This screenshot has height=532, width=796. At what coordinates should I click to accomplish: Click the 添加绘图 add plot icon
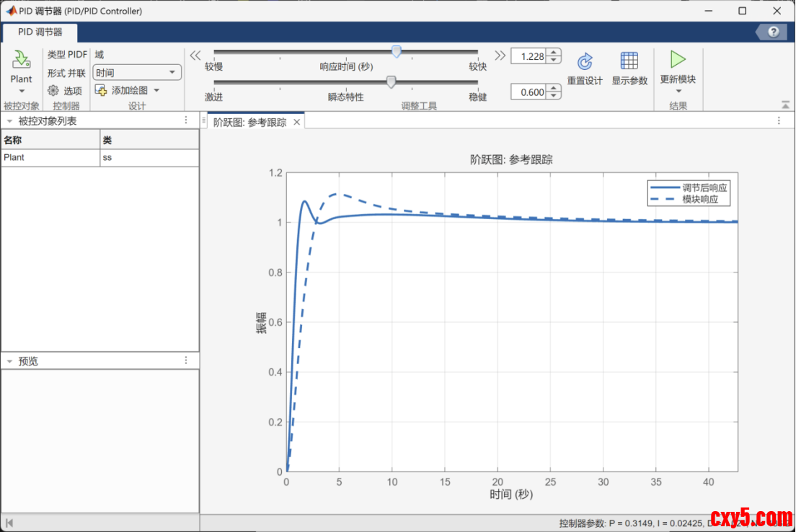(x=100, y=90)
